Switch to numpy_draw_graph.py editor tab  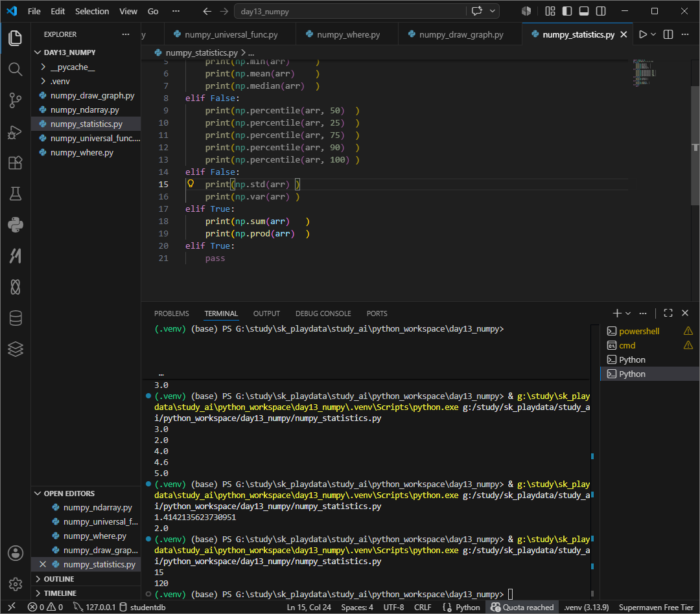(460, 34)
